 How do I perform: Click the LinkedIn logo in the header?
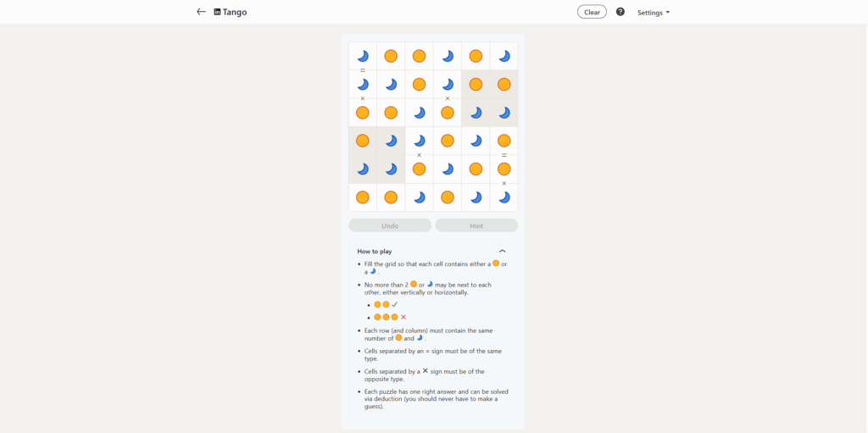(x=217, y=12)
